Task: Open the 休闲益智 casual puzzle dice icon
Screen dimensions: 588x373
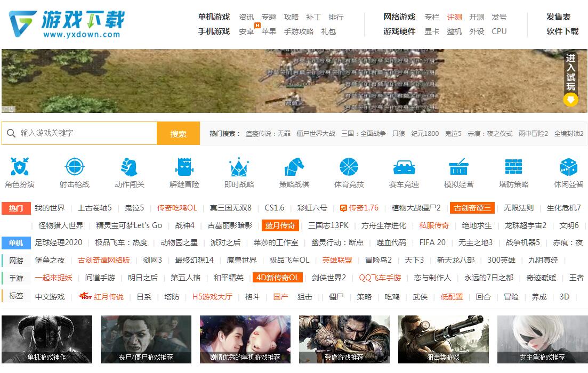Action: coord(568,167)
